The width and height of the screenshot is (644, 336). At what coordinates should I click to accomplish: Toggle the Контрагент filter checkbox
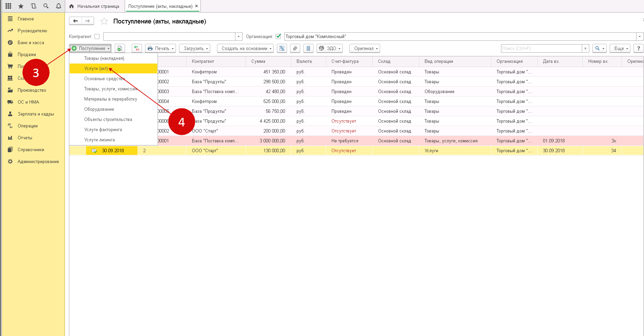click(97, 37)
